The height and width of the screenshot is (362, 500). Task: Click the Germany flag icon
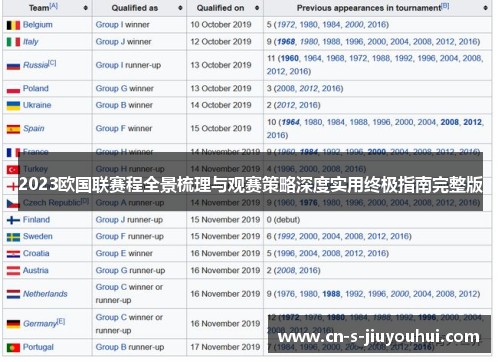click(x=13, y=324)
